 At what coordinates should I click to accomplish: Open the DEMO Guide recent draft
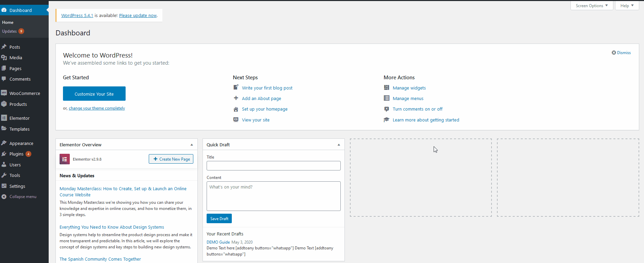click(x=218, y=242)
